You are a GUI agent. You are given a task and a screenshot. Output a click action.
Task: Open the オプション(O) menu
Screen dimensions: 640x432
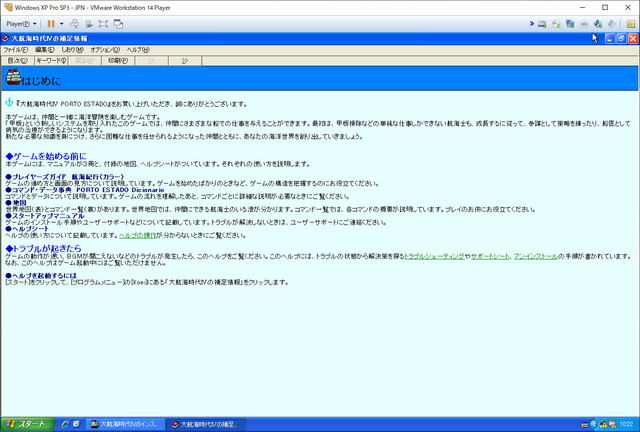coord(105,50)
